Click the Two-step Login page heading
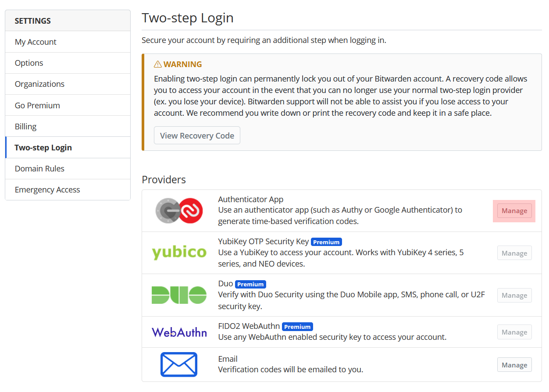The height and width of the screenshot is (392, 549). pyautogui.click(x=188, y=18)
